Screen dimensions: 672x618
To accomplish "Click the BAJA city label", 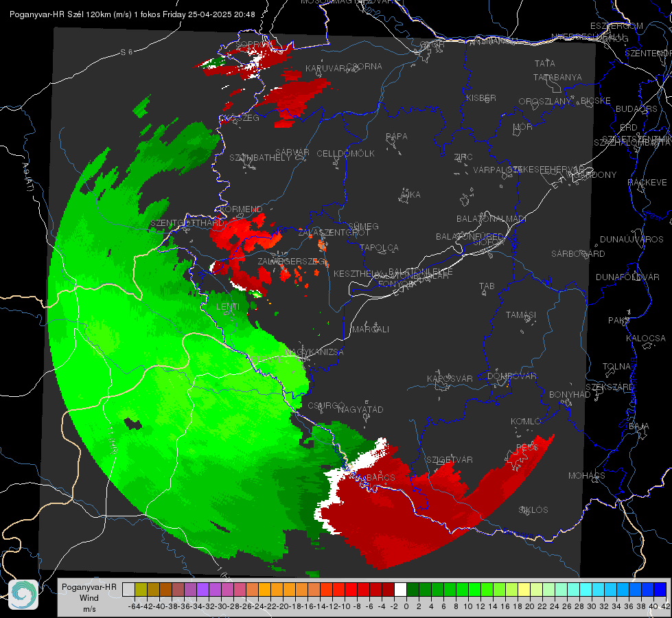I will tap(639, 426).
